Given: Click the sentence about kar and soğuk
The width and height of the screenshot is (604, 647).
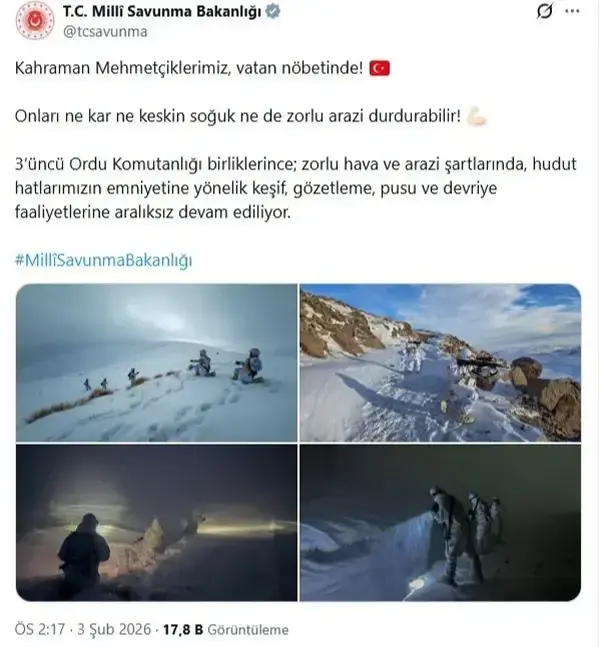Looking at the screenshot, I should click(238, 116).
